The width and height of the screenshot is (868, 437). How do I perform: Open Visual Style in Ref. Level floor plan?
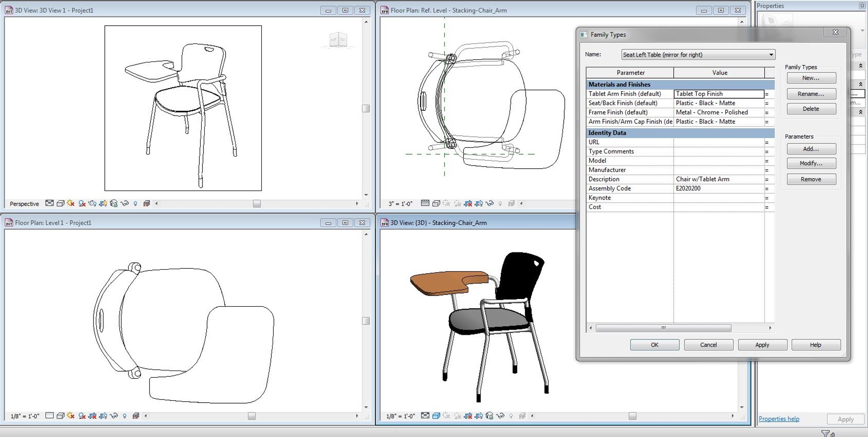click(x=436, y=204)
